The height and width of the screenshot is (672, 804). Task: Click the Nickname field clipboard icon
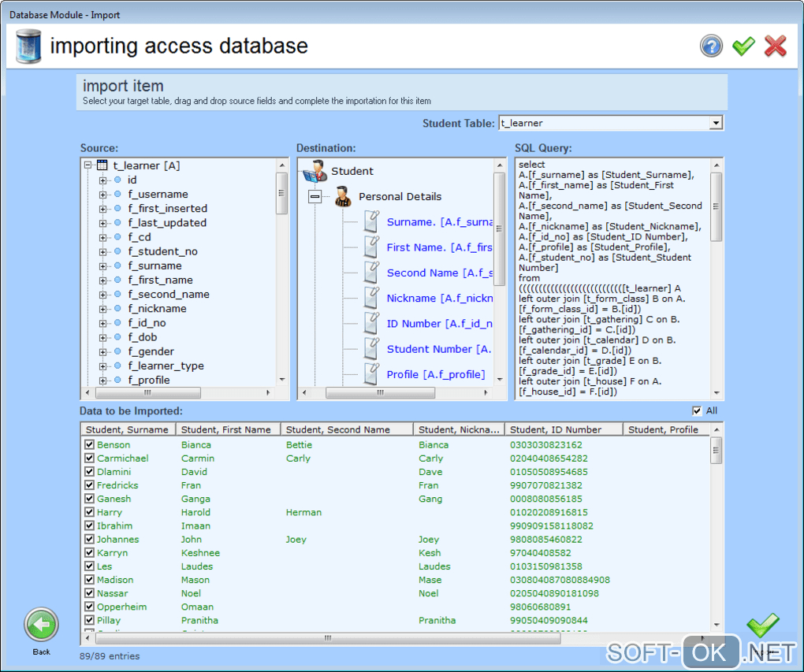pyautogui.click(x=372, y=298)
